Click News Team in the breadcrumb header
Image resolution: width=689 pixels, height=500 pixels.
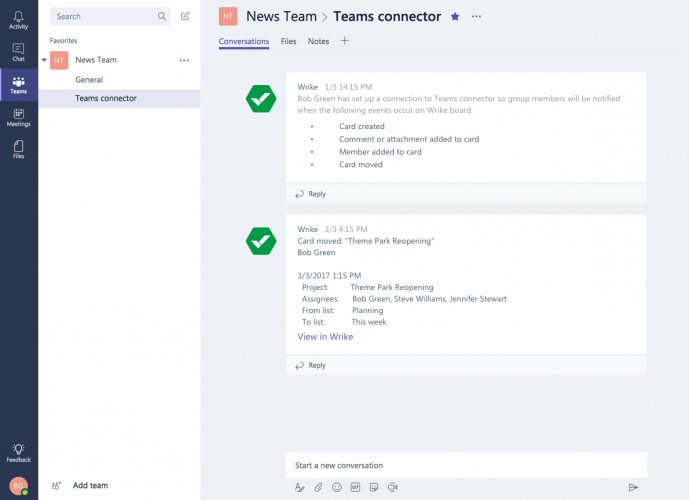tap(281, 17)
